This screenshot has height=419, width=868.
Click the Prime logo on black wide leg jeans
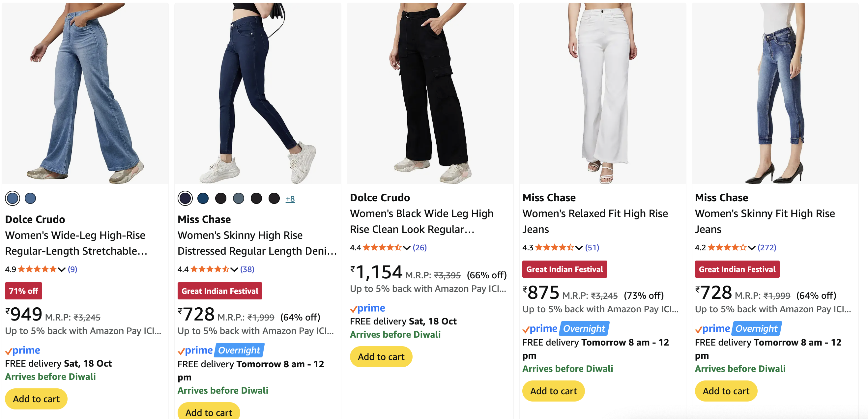click(368, 308)
